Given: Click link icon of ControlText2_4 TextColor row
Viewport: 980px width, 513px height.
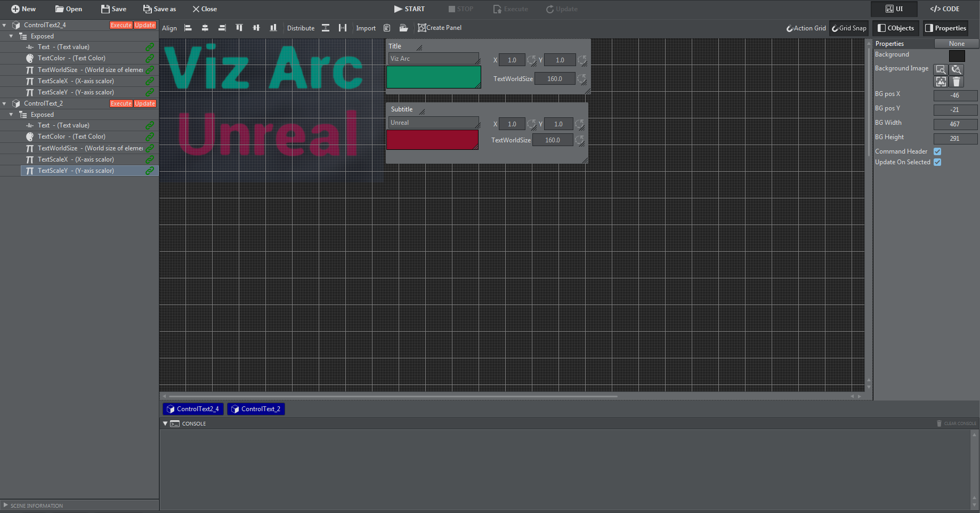Looking at the screenshot, I should [150, 58].
